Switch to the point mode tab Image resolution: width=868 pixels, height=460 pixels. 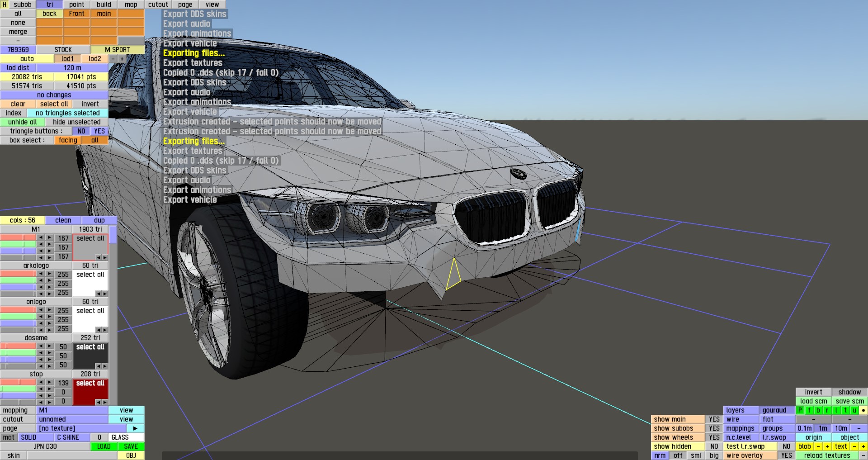coord(77,5)
